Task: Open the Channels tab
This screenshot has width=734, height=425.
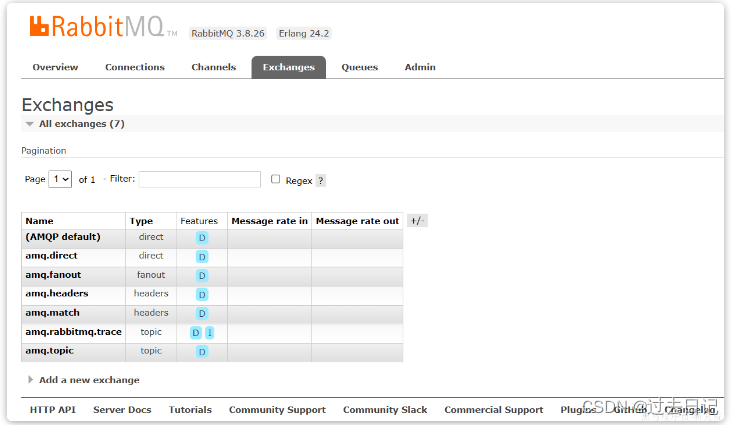Action: coord(213,67)
